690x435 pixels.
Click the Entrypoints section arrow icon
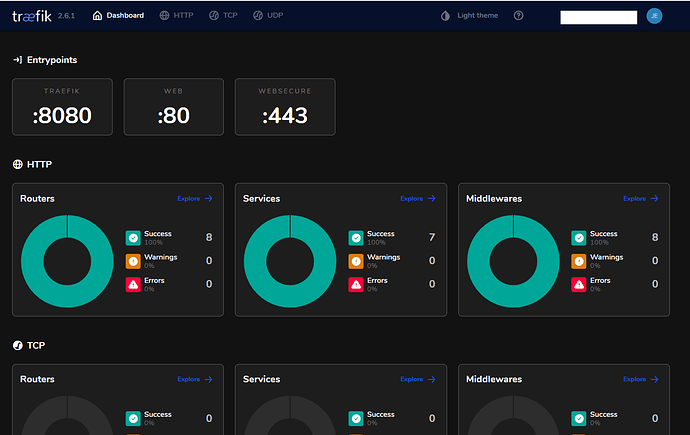pyautogui.click(x=17, y=59)
